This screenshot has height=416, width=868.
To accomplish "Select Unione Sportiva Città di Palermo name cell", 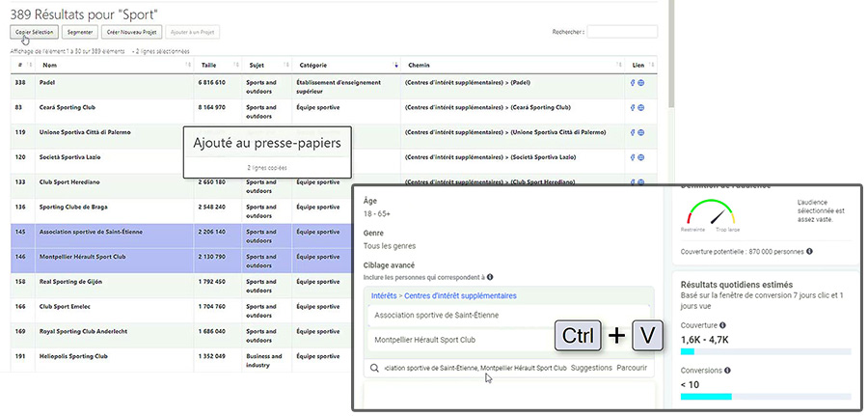I will pos(114,137).
